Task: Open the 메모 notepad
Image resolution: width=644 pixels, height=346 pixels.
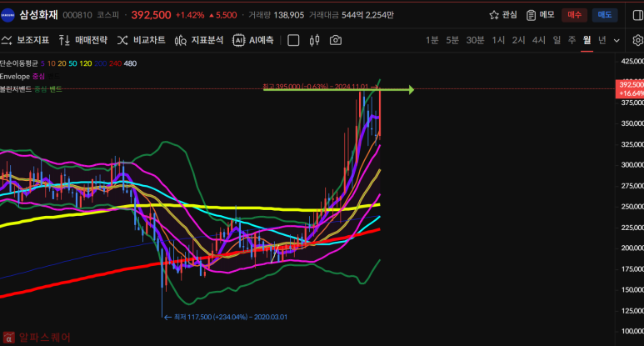Action: coord(541,15)
